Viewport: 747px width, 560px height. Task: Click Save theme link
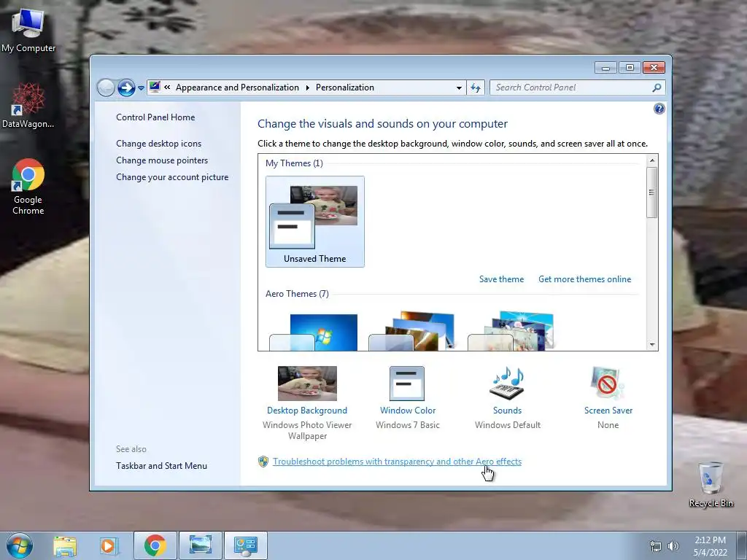(501, 279)
